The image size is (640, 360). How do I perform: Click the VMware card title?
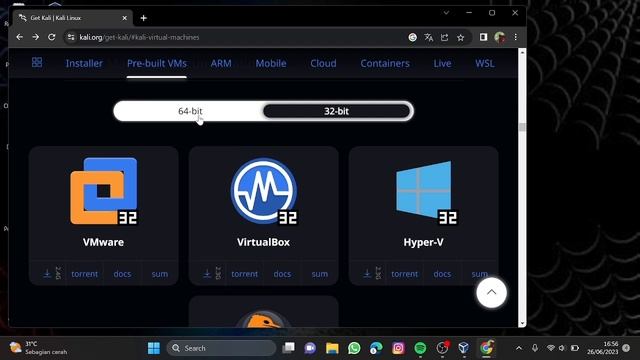[x=103, y=242]
